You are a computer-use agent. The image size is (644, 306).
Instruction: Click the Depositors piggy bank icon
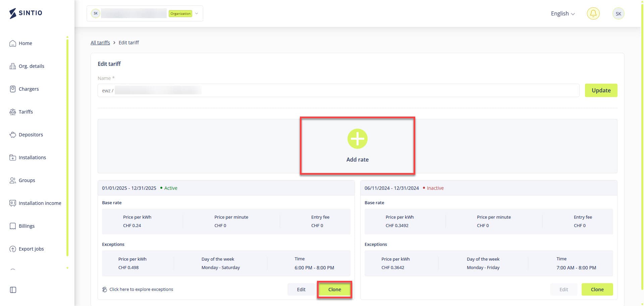(13, 135)
